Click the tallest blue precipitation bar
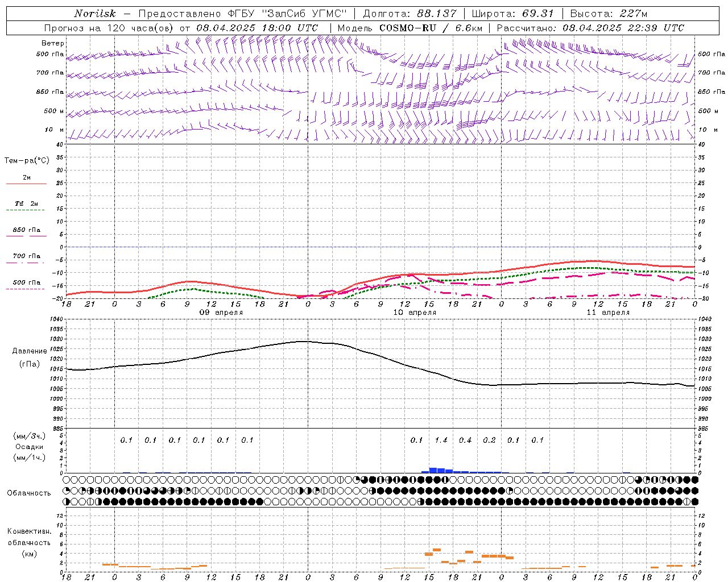 click(x=433, y=470)
